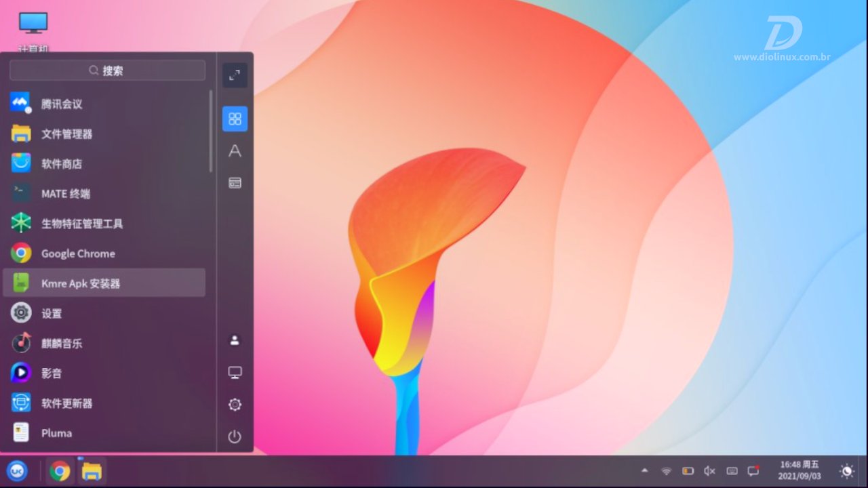Open settings gear in menu sidebar

pos(235,405)
